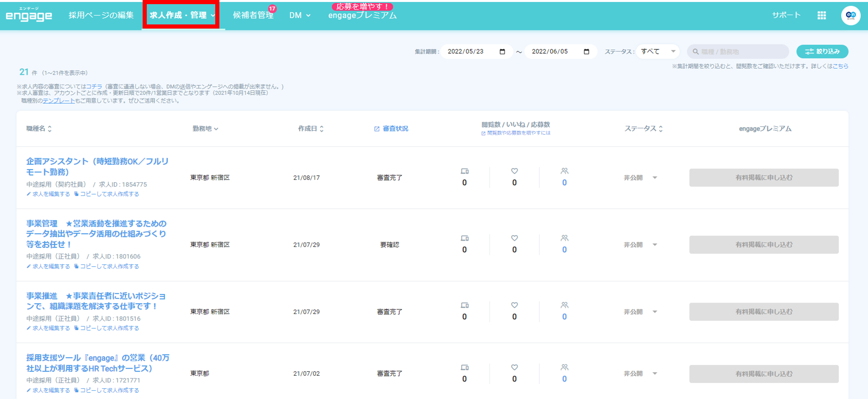Open the ステータス すべて filter dropdown

click(658, 51)
